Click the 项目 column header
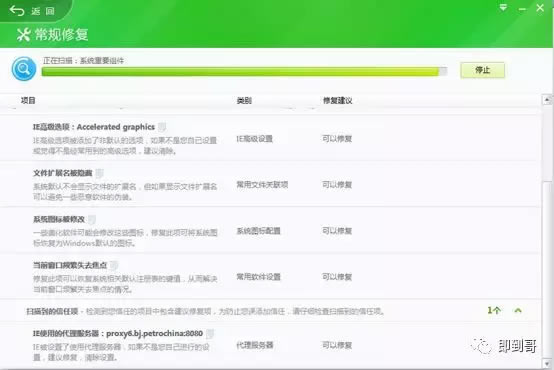Viewport: 554px width, 370px height. tap(28, 100)
